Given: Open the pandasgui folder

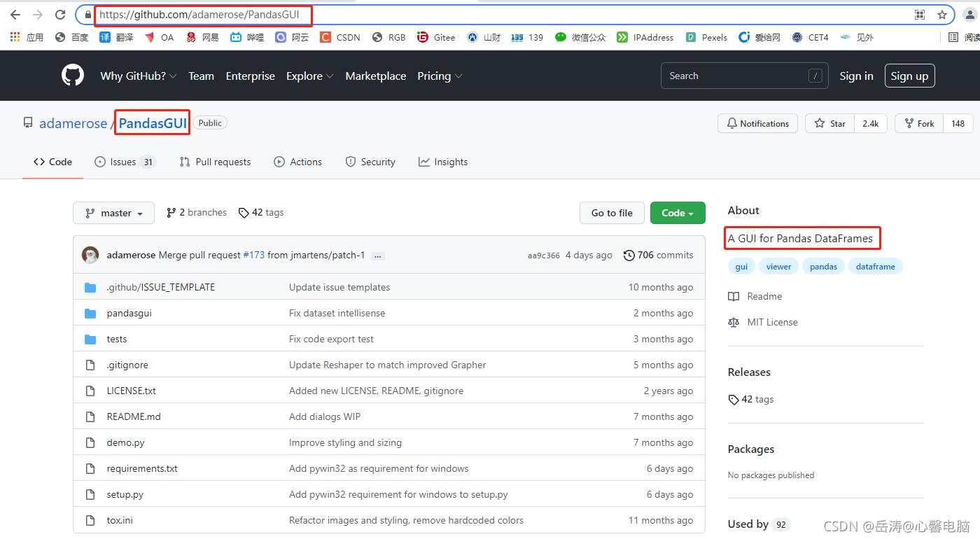Looking at the screenshot, I should coord(129,313).
